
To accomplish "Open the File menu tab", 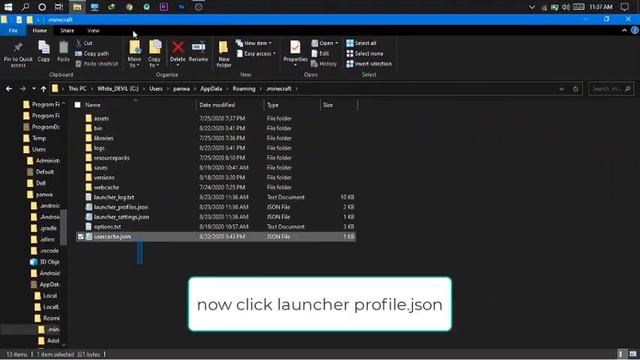I will [13, 31].
